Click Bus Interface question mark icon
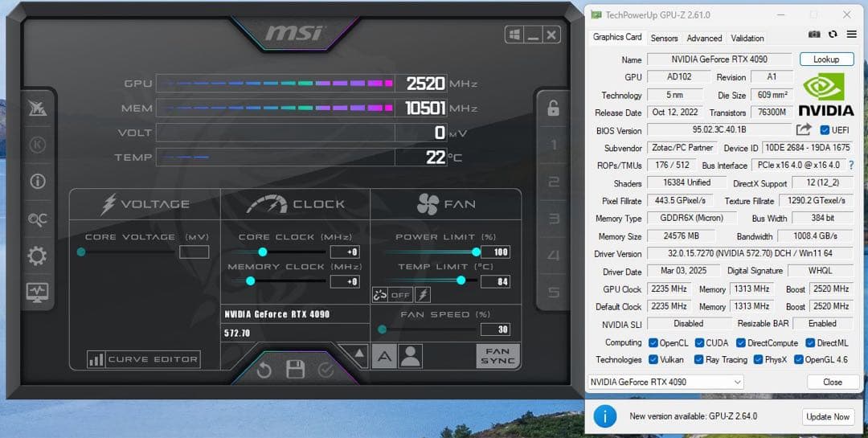868x438 pixels. (x=851, y=165)
